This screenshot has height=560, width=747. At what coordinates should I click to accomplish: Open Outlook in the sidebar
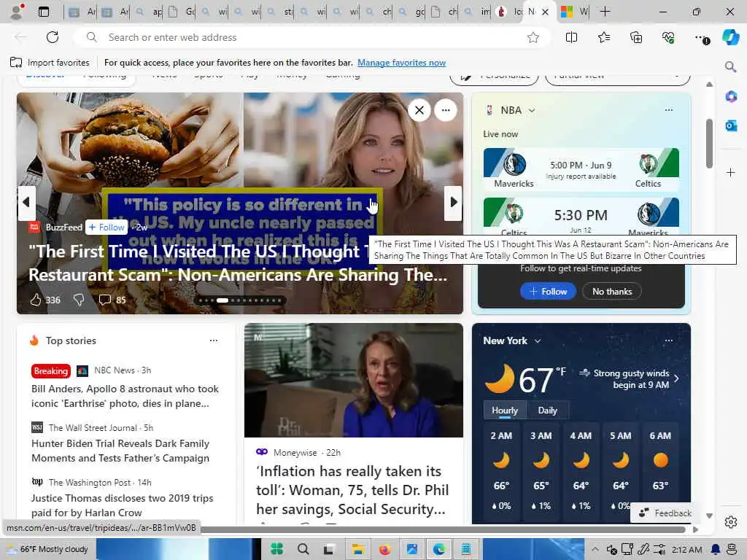click(x=730, y=125)
